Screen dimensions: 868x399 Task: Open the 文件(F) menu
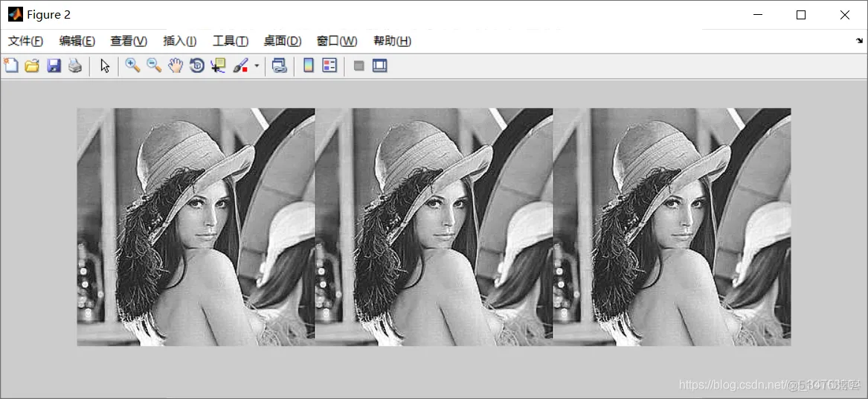point(25,41)
